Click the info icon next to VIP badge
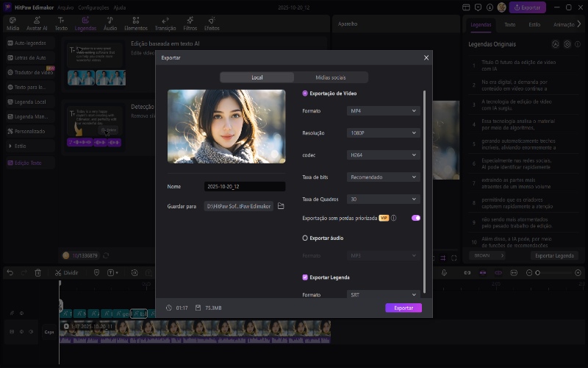 (x=394, y=218)
